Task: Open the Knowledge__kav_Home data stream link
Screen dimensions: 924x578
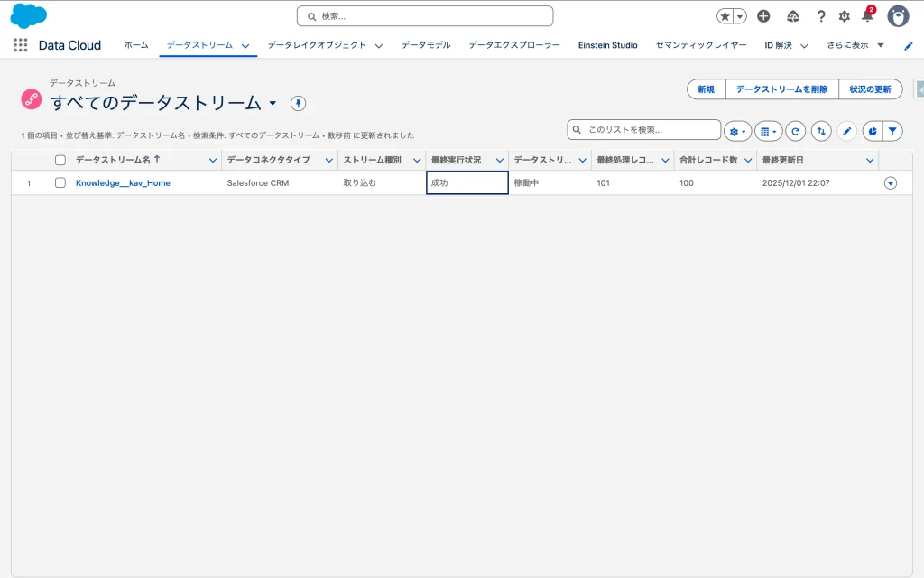Action: pos(123,182)
